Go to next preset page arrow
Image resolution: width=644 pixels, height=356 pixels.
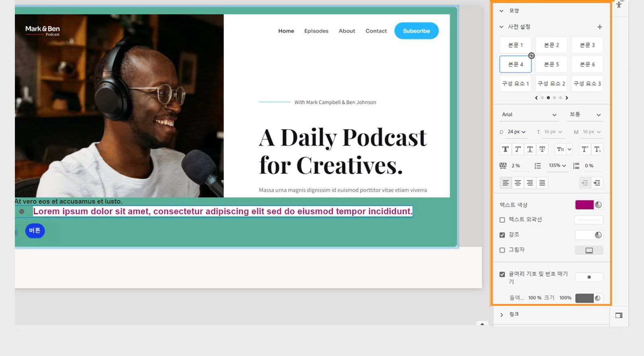[x=567, y=98]
